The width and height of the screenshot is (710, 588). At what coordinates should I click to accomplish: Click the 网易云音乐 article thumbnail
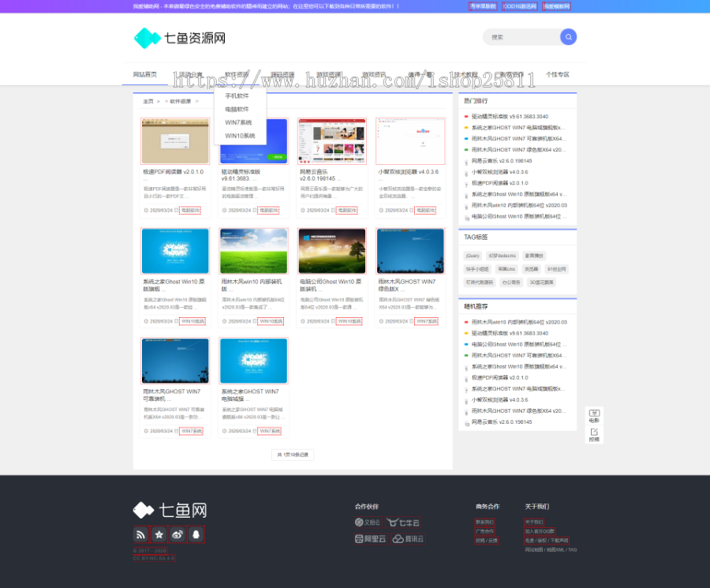(331, 140)
